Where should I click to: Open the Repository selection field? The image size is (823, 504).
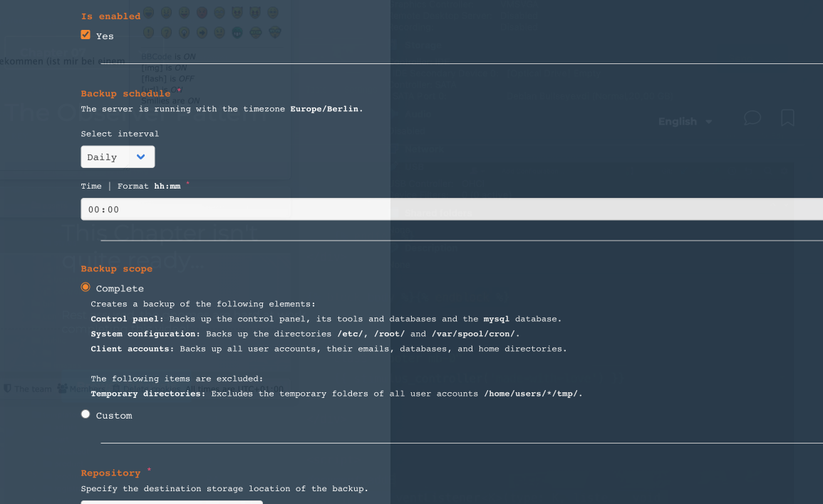click(x=171, y=501)
